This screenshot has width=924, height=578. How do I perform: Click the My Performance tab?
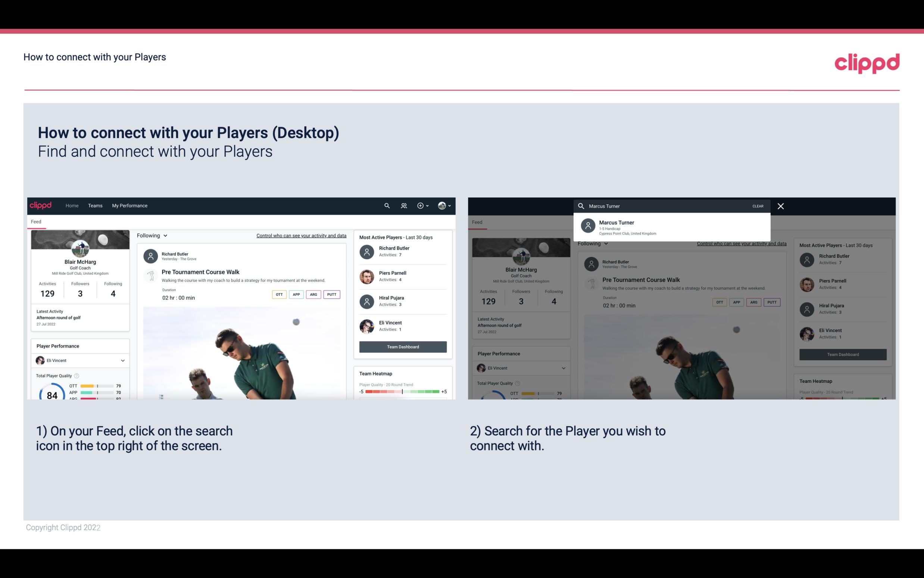coord(129,205)
